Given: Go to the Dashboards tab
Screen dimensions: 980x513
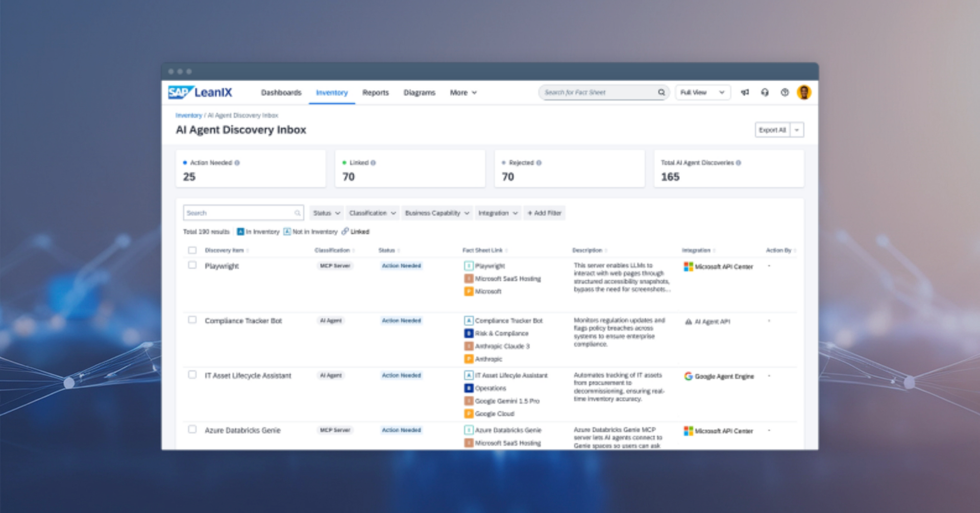Looking at the screenshot, I should (281, 92).
